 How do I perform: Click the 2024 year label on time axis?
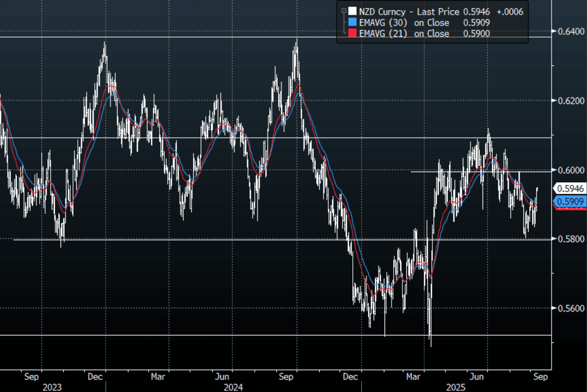(x=233, y=387)
